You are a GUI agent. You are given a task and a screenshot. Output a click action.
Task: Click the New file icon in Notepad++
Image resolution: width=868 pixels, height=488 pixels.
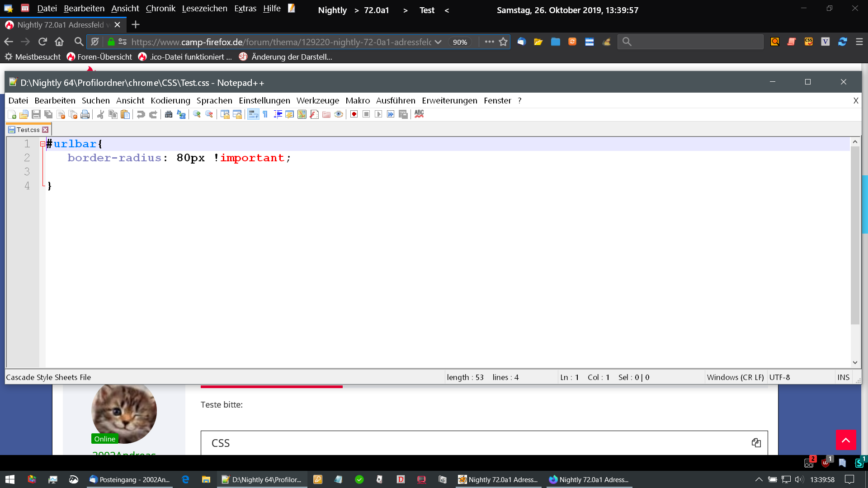tap(12, 115)
